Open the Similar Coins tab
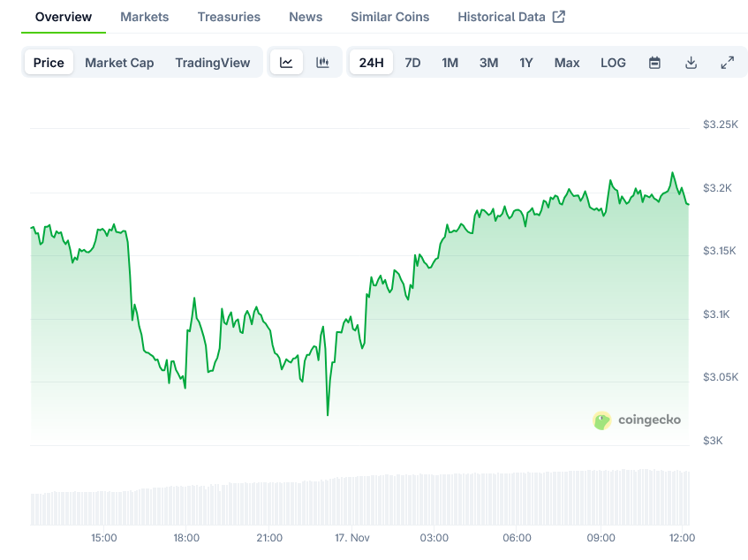 389,16
